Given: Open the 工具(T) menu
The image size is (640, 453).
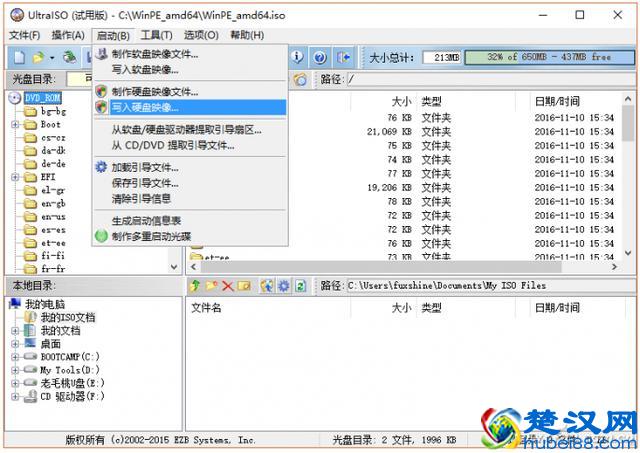Looking at the screenshot, I should coord(156,36).
